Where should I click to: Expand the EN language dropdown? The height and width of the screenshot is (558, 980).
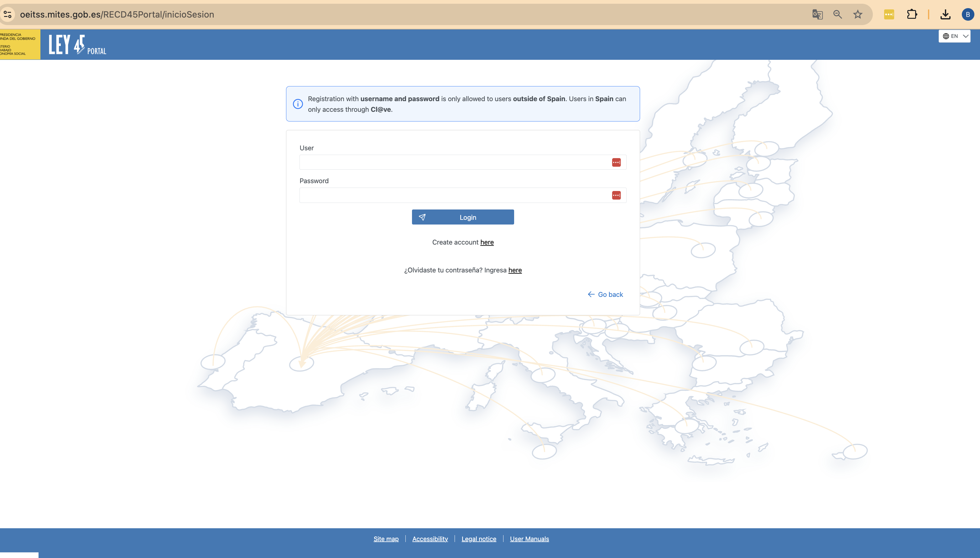(x=954, y=36)
